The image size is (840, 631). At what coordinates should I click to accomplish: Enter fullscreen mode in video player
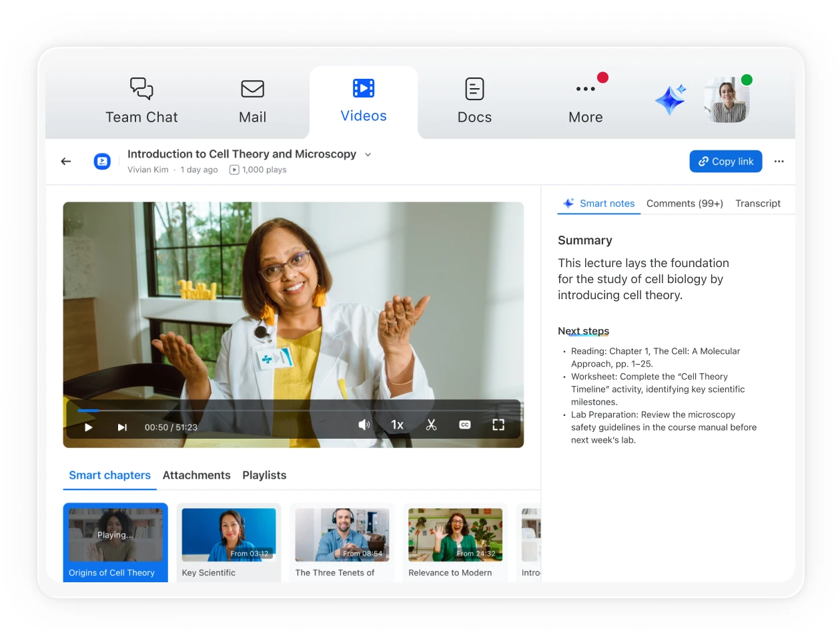point(498,425)
